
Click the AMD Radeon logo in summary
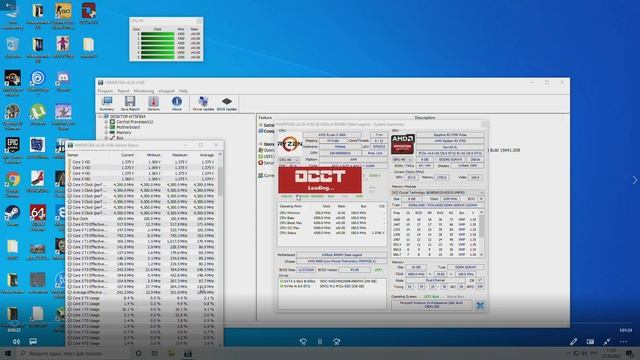pos(402,144)
